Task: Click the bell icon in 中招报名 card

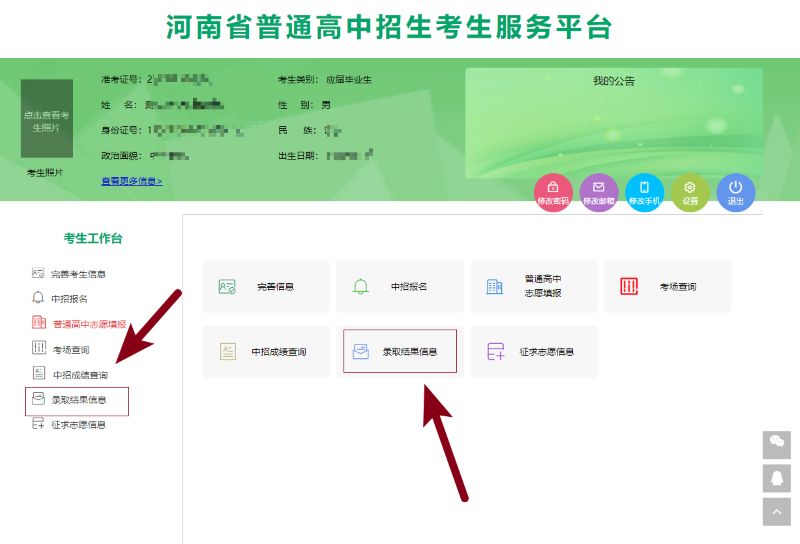Action: point(361,286)
